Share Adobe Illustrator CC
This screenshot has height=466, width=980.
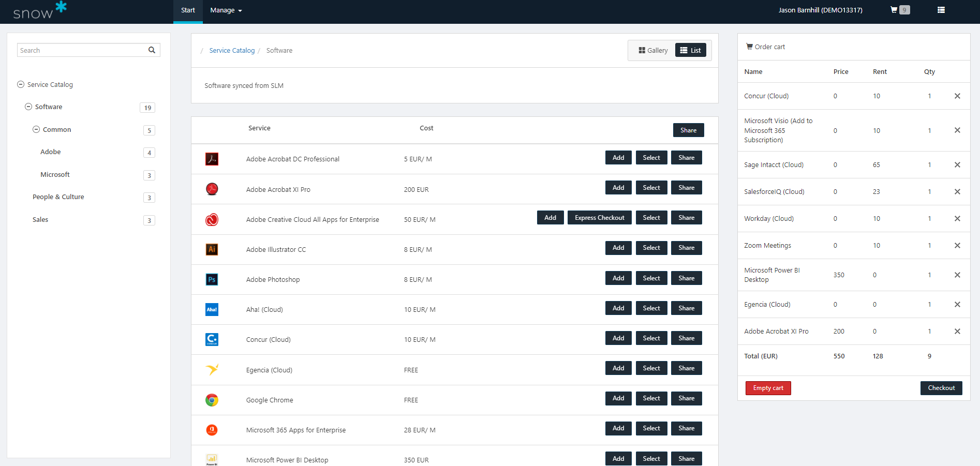[687, 248]
